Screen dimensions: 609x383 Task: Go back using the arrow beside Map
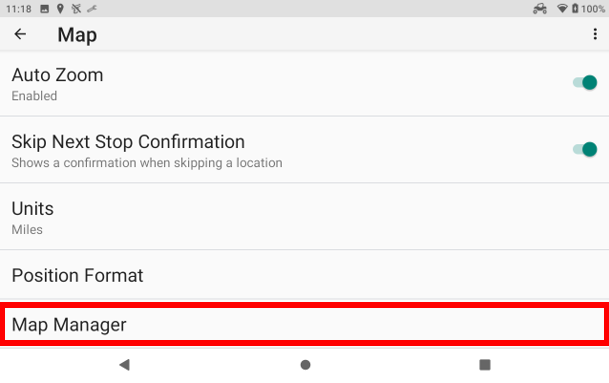coord(20,34)
